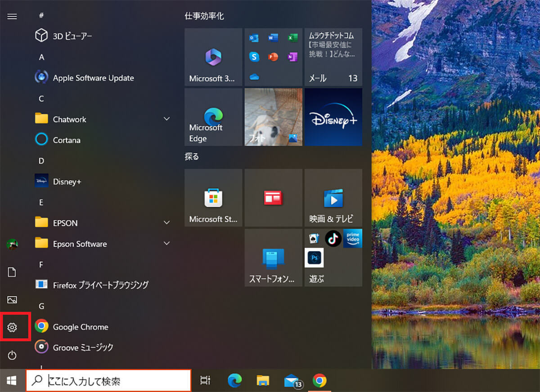Screen dimensions: 540x392
Task: Click the 探る tile group title
Action: click(x=192, y=157)
